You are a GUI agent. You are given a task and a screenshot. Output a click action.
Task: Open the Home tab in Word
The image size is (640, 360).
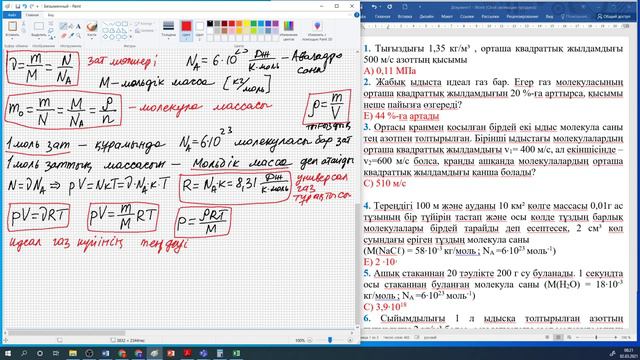382,17
